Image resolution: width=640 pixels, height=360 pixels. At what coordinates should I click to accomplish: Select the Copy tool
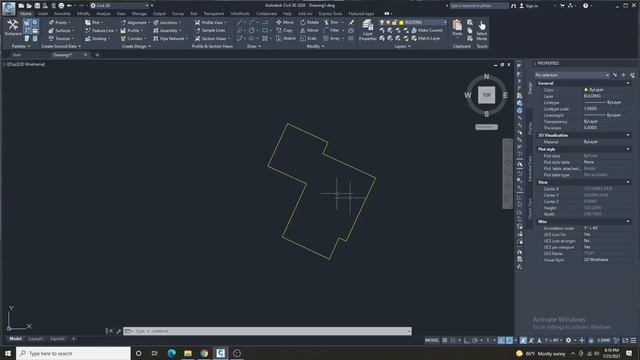point(284,30)
